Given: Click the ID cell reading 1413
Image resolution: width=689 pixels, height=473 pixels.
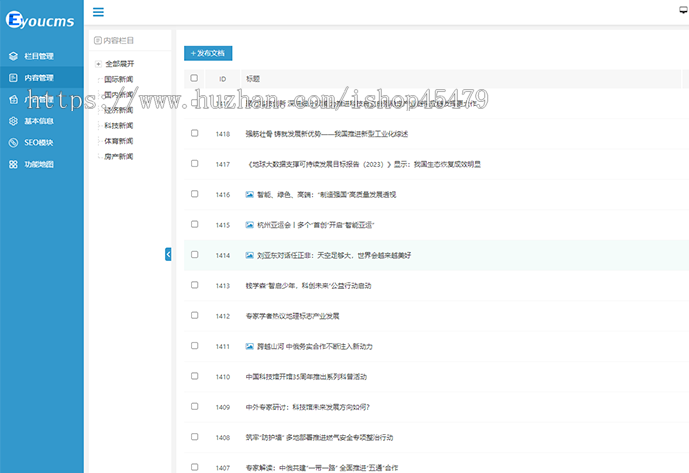Looking at the screenshot, I should pyautogui.click(x=223, y=286).
